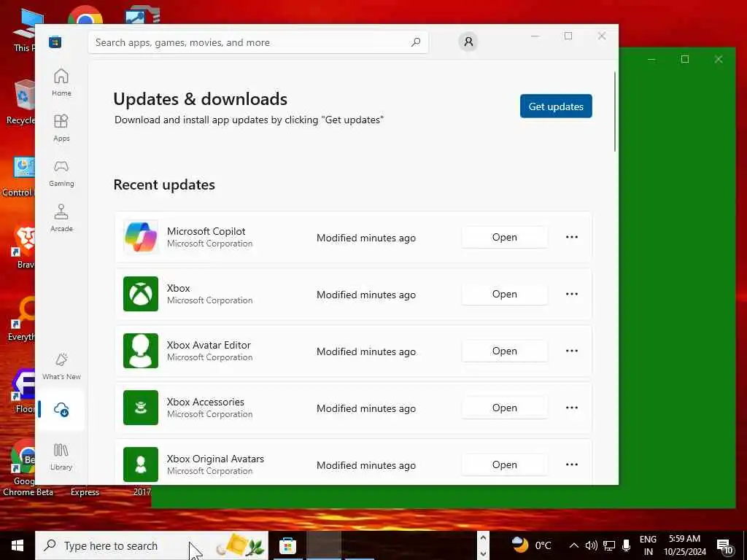
Task: Open the What's New section
Action: pos(61,366)
